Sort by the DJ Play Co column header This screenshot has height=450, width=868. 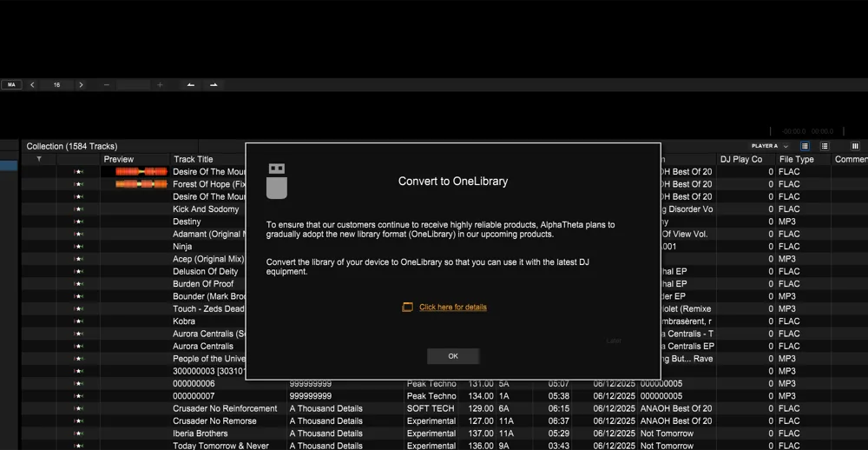(x=740, y=159)
